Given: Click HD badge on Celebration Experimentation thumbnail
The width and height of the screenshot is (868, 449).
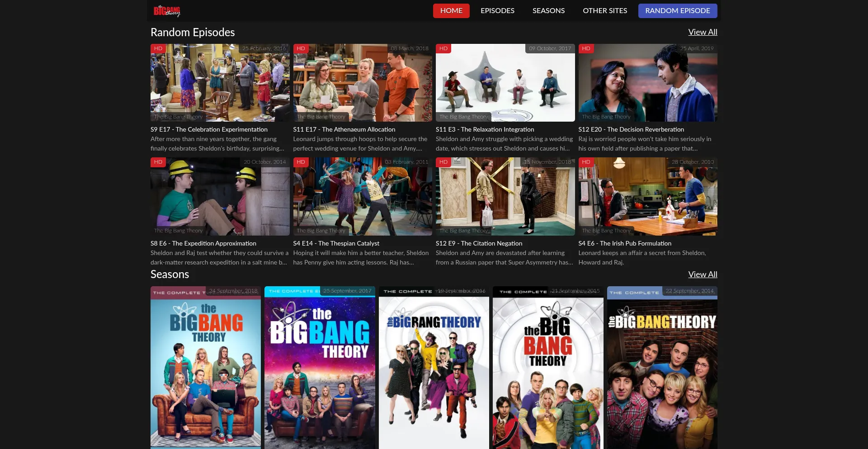Looking at the screenshot, I should [x=158, y=48].
